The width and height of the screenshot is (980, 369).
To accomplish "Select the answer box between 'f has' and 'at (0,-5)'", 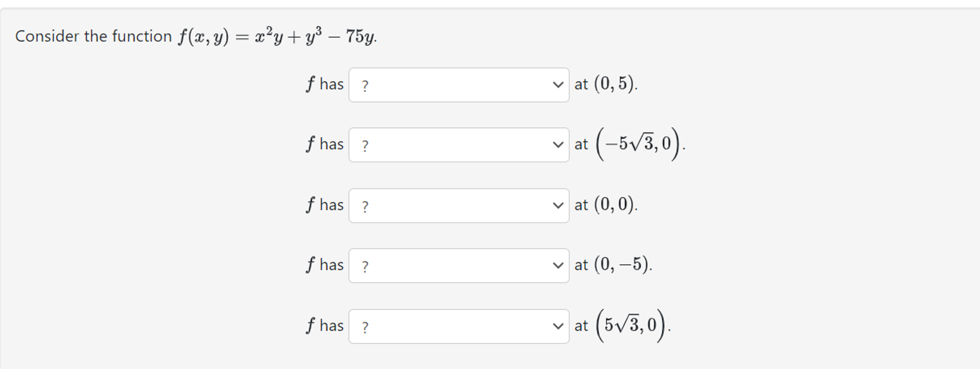I will pos(459,265).
